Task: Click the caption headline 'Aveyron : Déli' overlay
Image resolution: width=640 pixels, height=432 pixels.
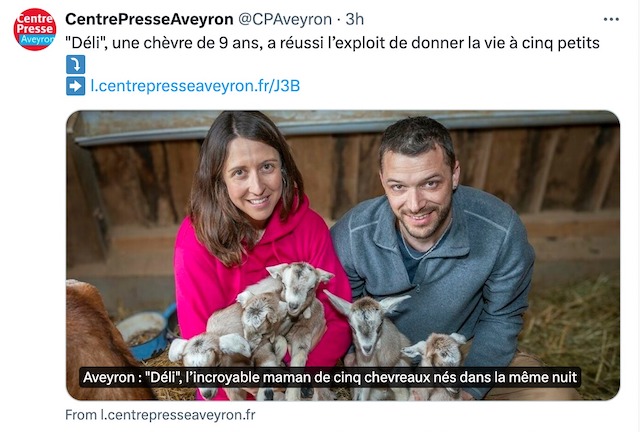Action: click(x=330, y=377)
